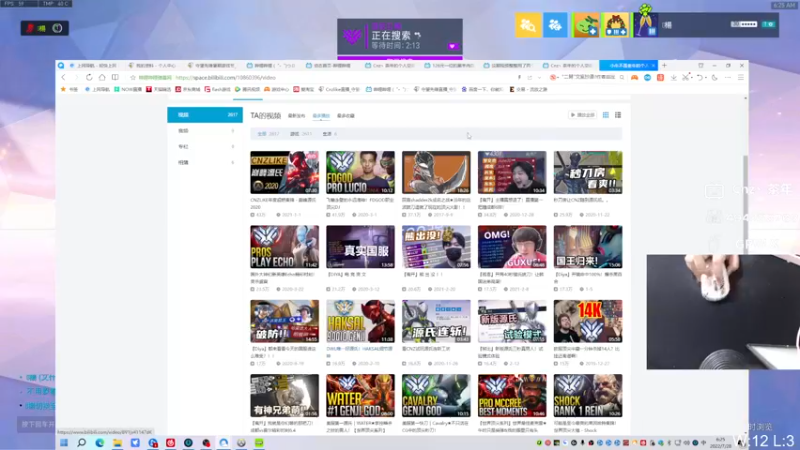Open the 国王归来 video thumbnail
The width and height of the screenshot is (800, 450).
[x=588, y=246]
